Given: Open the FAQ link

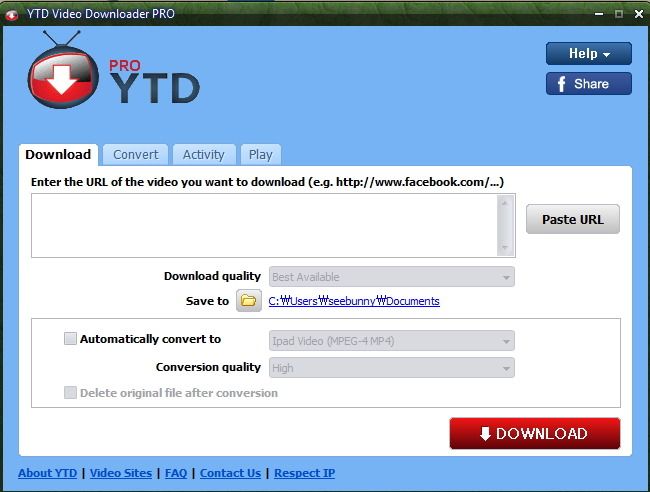Looking at the screenshot, I should (176, 473).
